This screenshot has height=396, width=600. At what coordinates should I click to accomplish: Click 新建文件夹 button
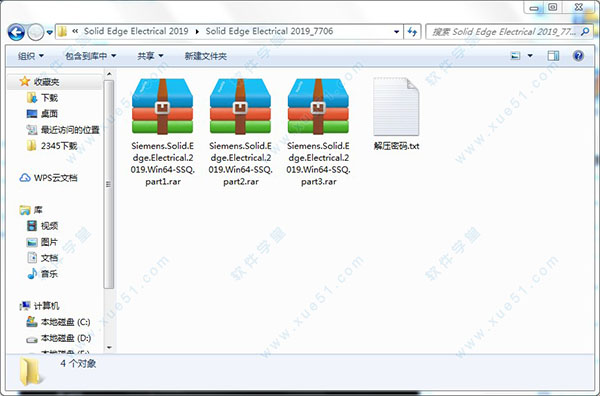click(205, 56)
